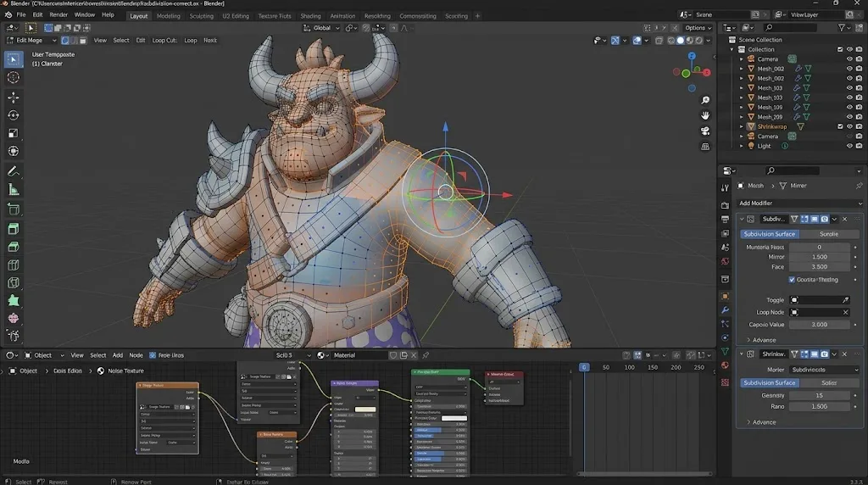The height and width of the screenshot is (485, 868).
Task: Remove the Shrinkwrap modifier with X
Action: pos(845,354)
